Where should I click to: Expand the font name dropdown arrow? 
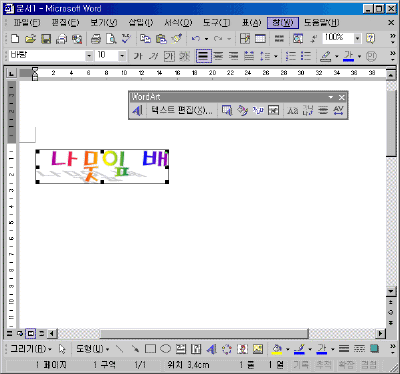click(x=89, y=56)
